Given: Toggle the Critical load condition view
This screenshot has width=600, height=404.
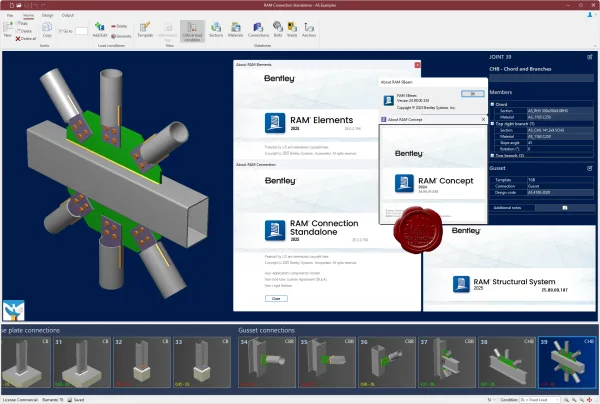Looking at the screenshot, I should [x=192, y=31].
